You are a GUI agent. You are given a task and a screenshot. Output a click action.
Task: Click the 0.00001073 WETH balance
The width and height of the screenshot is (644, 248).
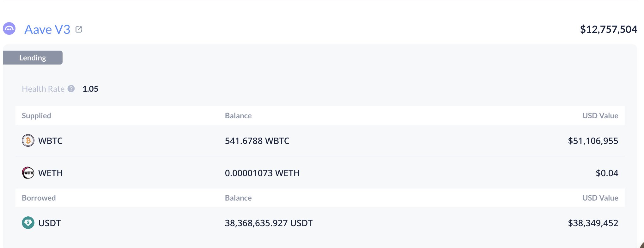(262, 173)
